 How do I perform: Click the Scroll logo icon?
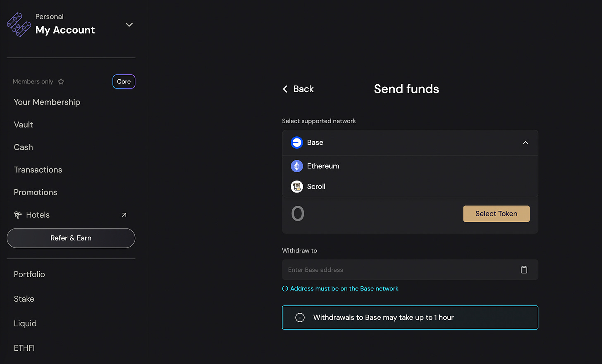[297, 187]
